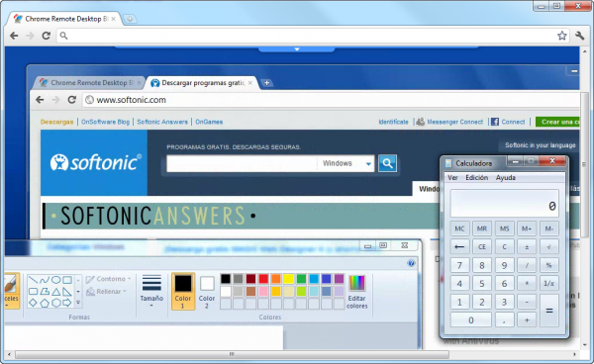Select the pentagon shape in Paint
This screenshot has width=594, height=364.
45,303
